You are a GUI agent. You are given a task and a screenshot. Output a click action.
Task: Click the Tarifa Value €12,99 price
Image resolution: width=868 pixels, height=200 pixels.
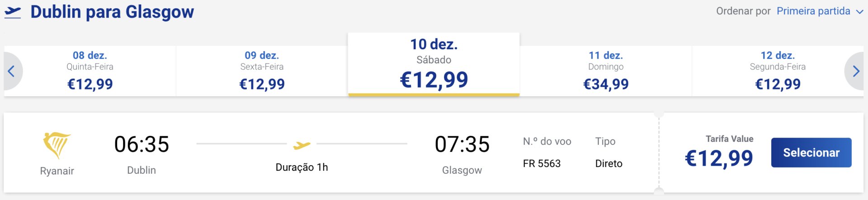[x=719, y=158]
